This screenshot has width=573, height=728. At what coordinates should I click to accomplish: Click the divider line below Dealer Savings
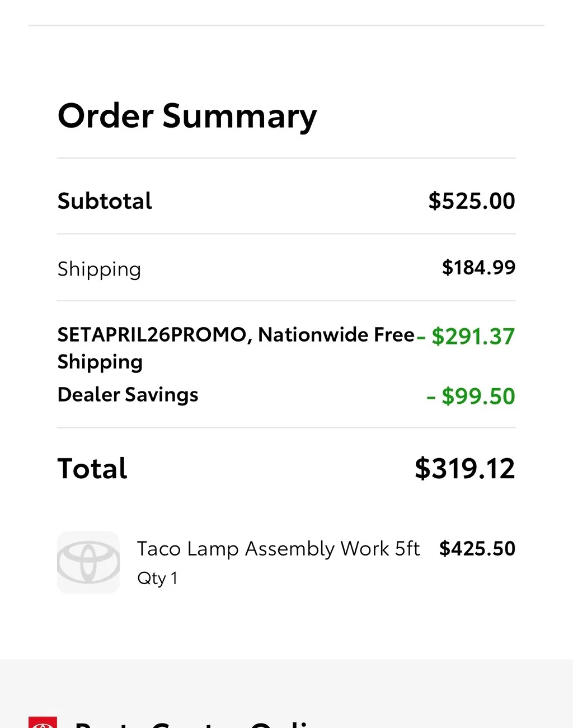(286, 428)
